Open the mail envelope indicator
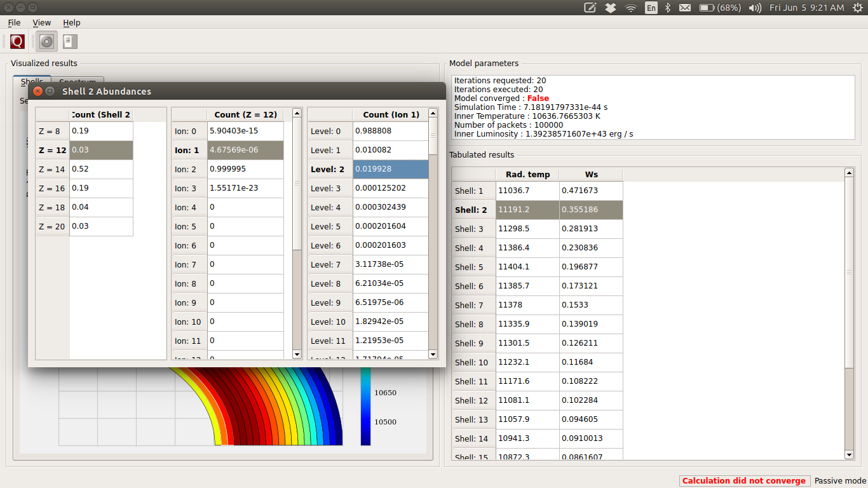Image resolution: width=868 pixels, height=488 pixels. [685, 8]
